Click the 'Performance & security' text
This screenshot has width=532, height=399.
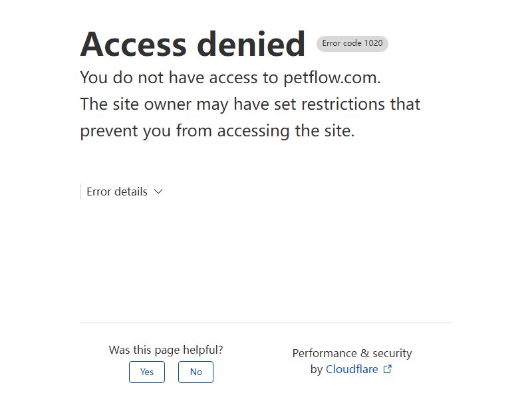point(352,353)
